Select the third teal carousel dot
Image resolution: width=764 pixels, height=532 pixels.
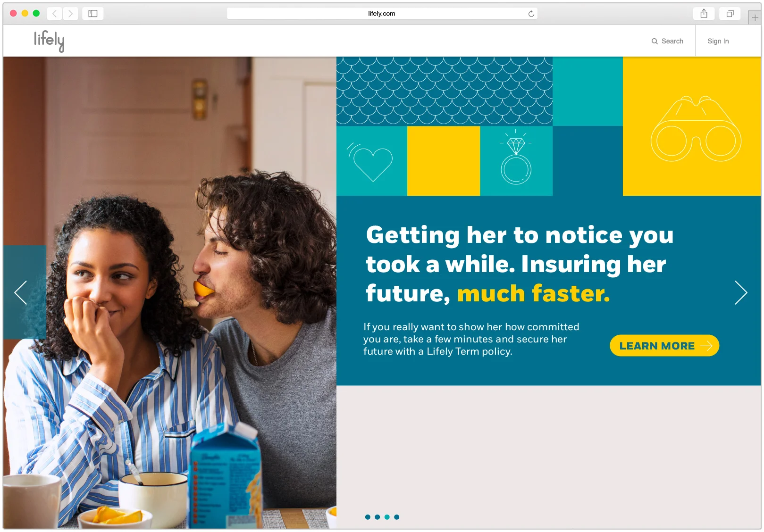[387, 517]
